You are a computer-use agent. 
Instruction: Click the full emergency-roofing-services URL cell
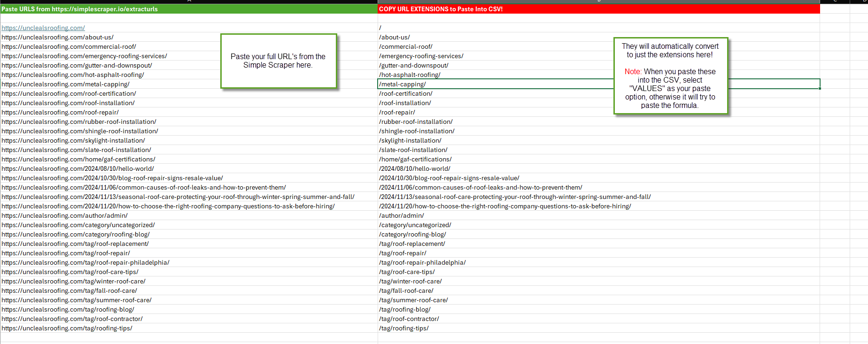85,56
